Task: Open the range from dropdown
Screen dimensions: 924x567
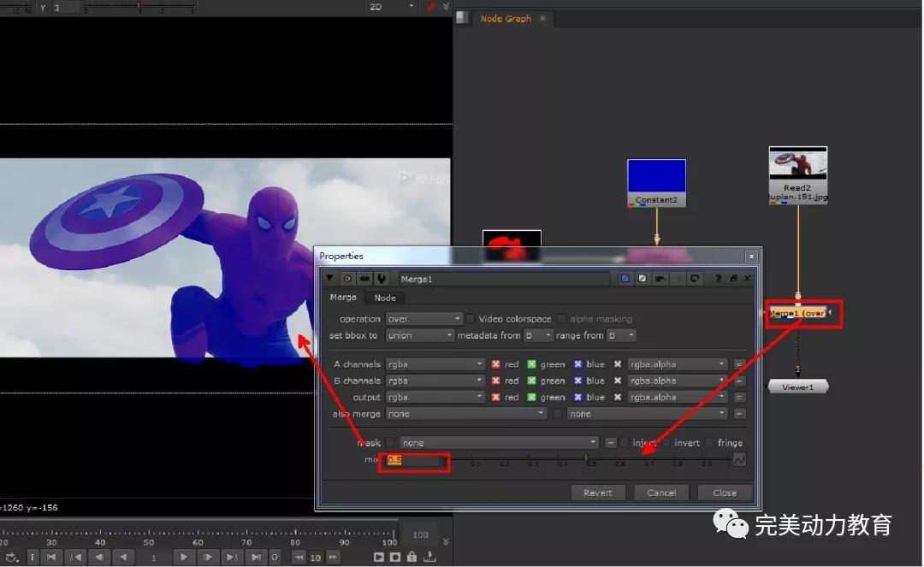Action: (622, 335)
